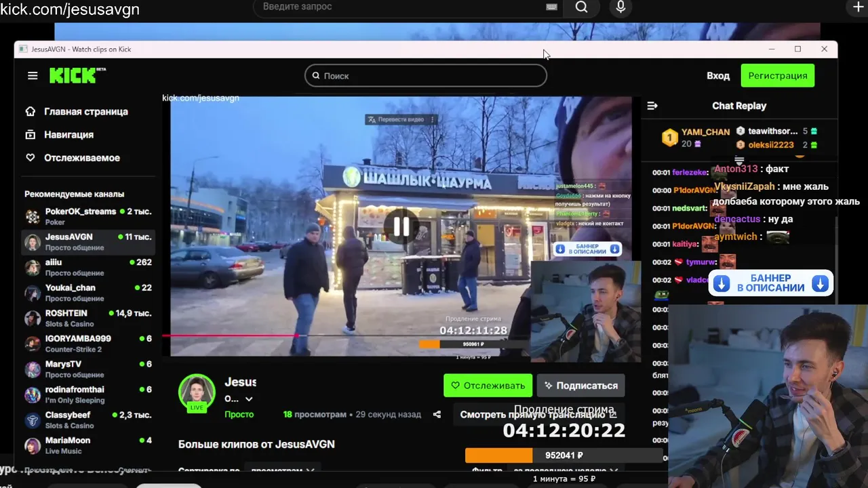Click the 'Chat Replay' header text
The width and height of the screenshot is (868, 488).
[739, 106]
